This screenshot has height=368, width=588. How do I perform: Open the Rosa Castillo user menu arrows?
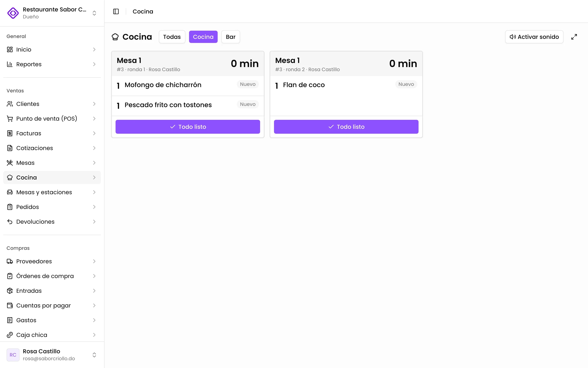pos(94,355)
